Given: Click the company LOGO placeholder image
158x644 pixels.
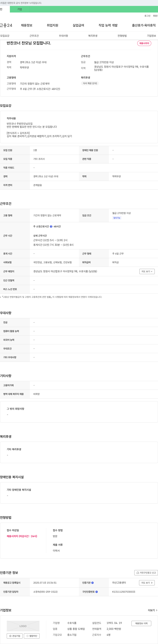Looking at the screenshot, I should pos(23,626).
